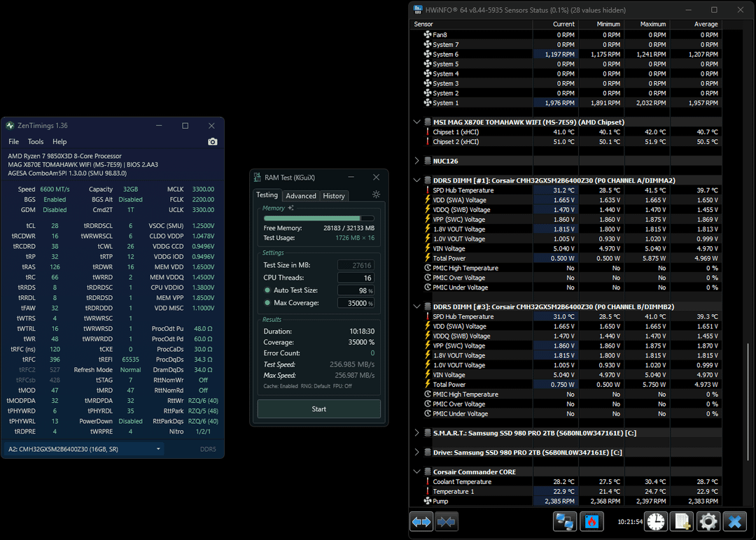Toggle the Max Coverage option
Image resolution: width=756 pixels, height=540 pixels.
(x=267, y=303)
